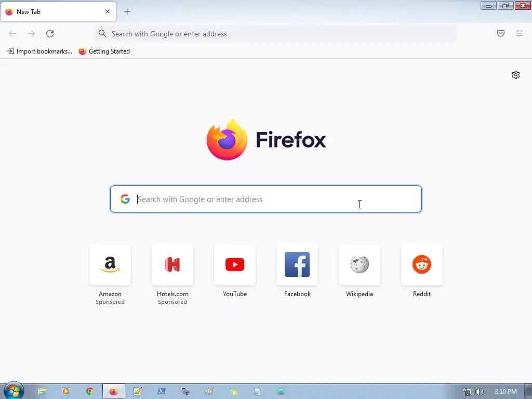This screenshot has height=399, width=532.
Task: Open PowerShell from taskbar
Action: (x=162, y=392)
